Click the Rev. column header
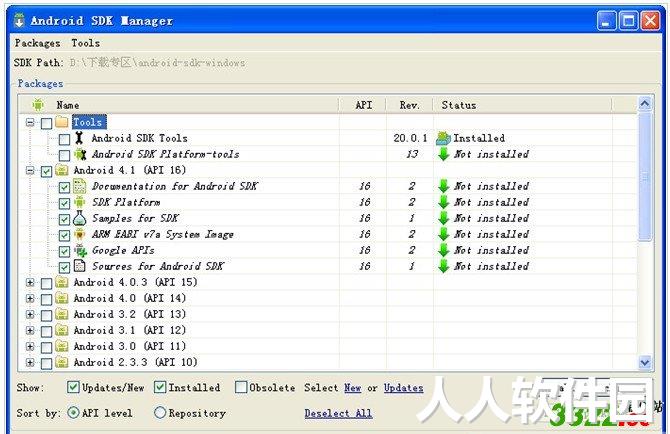The height and width of the screenshot is (434, 670). (410, 105)
